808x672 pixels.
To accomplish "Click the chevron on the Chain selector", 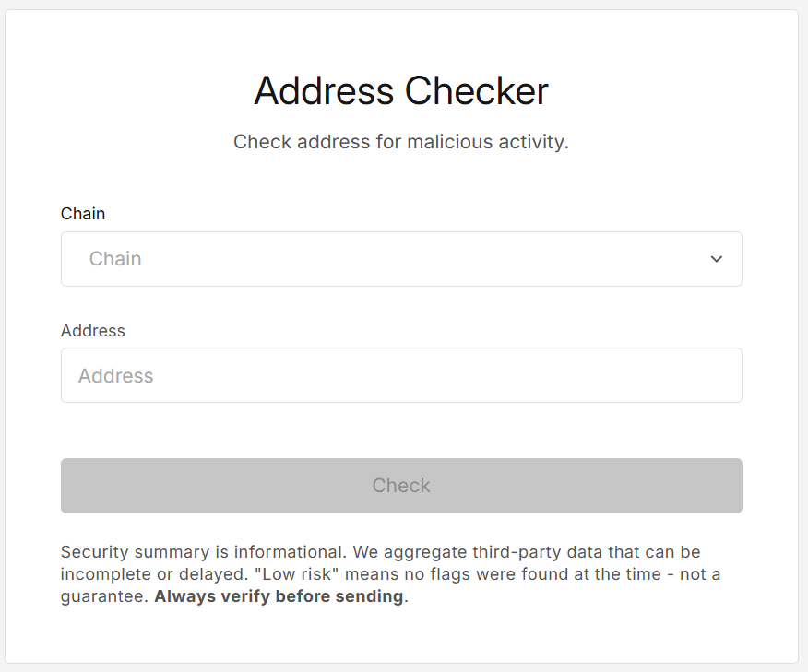I will (717, 259).
